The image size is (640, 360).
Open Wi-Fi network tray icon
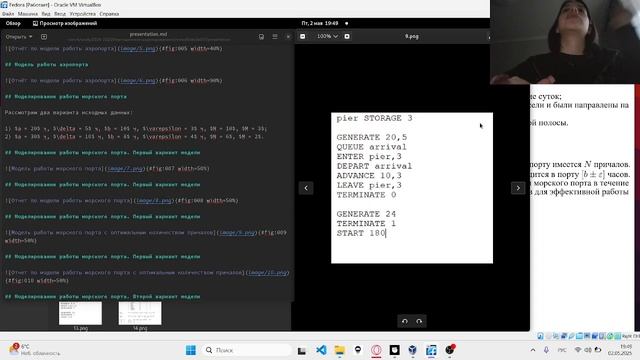578,350
